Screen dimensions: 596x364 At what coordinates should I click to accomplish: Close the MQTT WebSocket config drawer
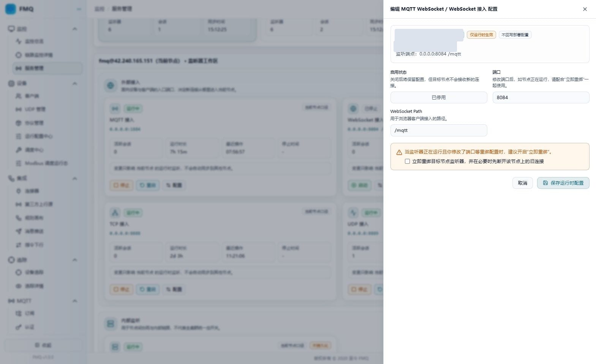[x=585, y=9]
